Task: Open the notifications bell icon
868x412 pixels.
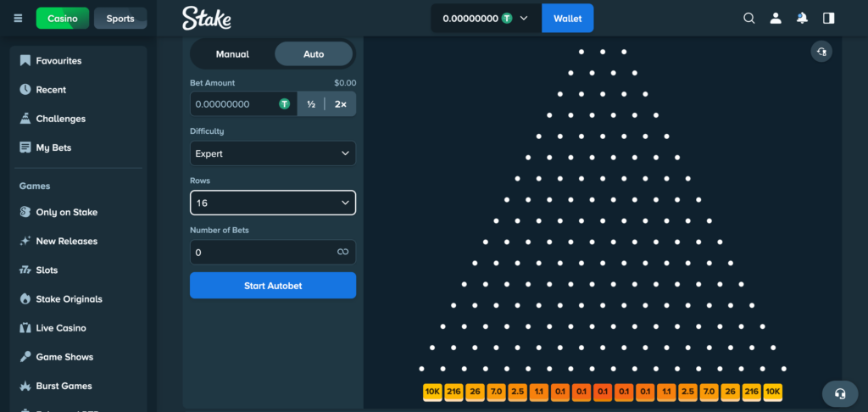Action: point(802,19)
